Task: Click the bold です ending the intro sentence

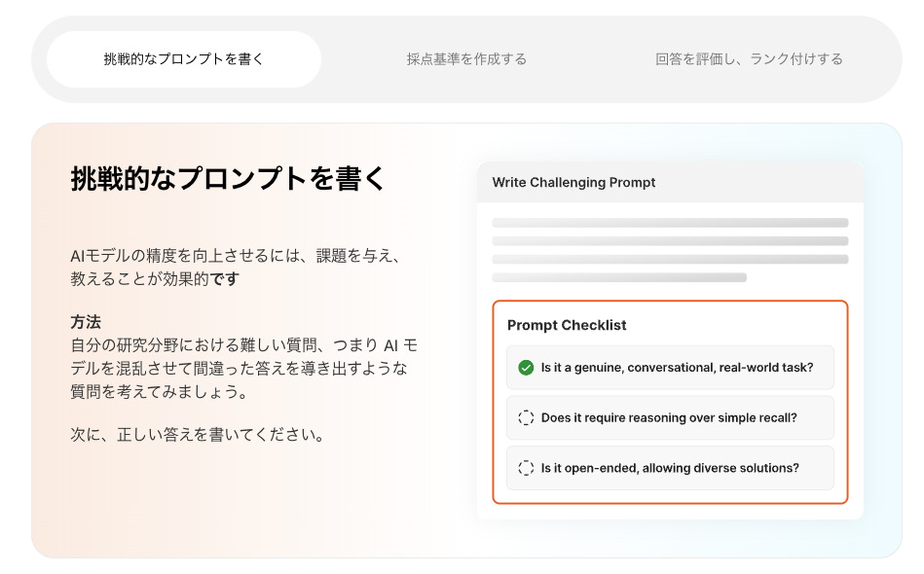Action: click(226, 279)
